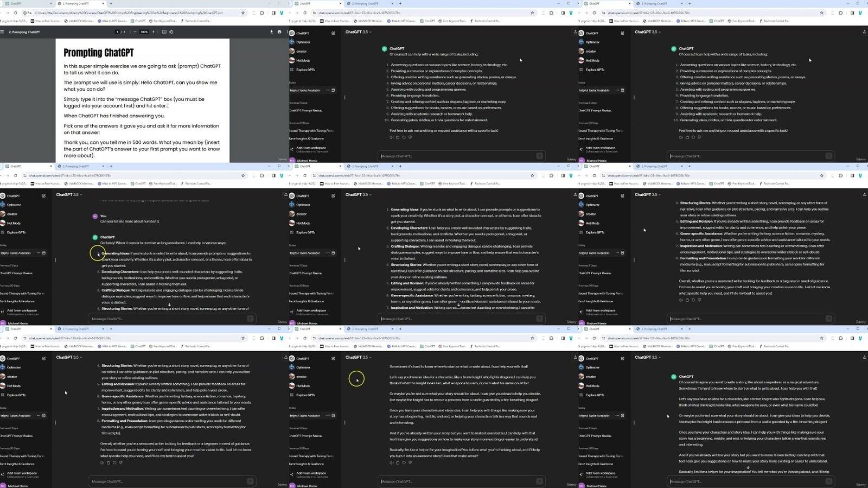Open Tarot Insights & Guidance chat in top-right frame
The height and width of the screenshot is (488, 868).
(596, 138)
